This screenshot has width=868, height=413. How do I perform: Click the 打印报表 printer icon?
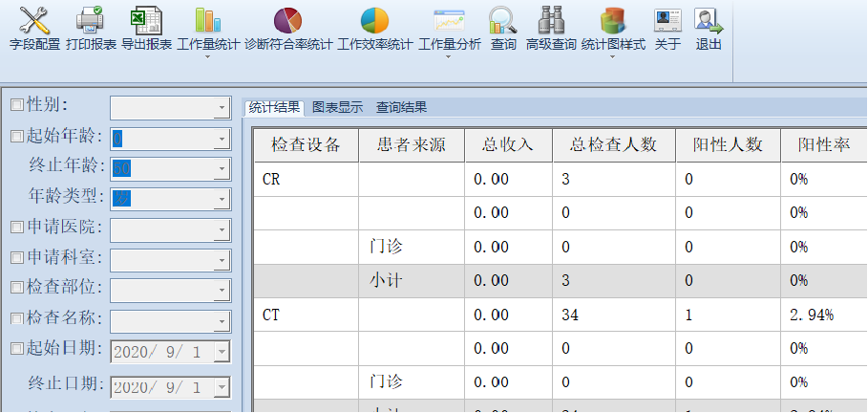coord(90,20)
